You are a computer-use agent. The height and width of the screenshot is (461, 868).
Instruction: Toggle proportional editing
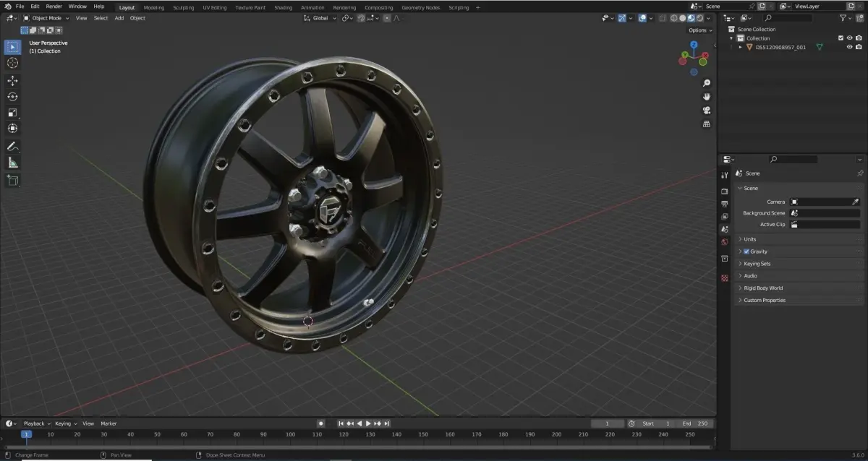387,18
